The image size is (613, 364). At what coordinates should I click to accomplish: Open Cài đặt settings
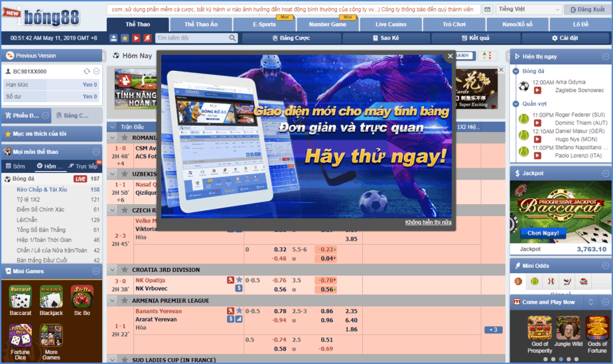[565, 38]
